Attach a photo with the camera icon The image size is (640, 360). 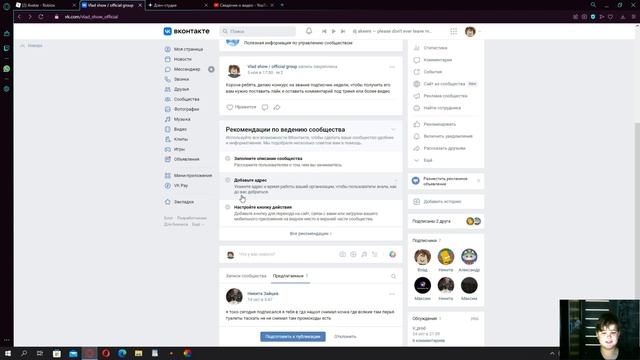tap(342, 254)
